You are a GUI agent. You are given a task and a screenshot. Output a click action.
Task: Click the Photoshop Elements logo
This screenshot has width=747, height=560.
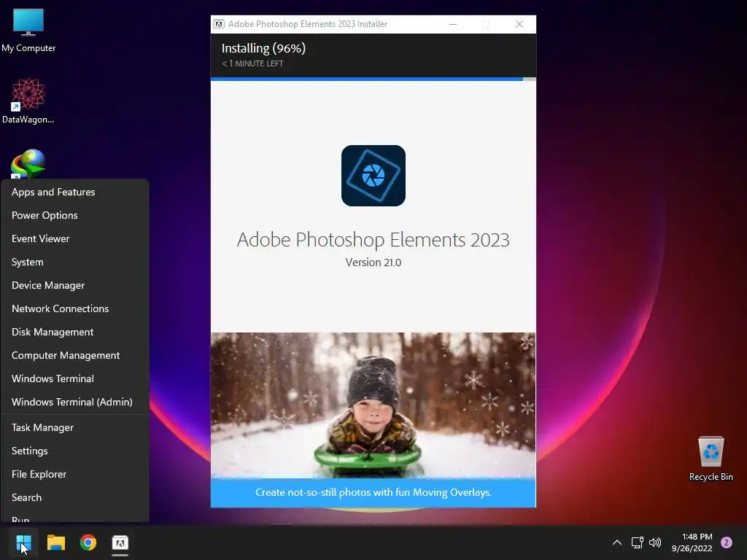(x=373, y=176)
